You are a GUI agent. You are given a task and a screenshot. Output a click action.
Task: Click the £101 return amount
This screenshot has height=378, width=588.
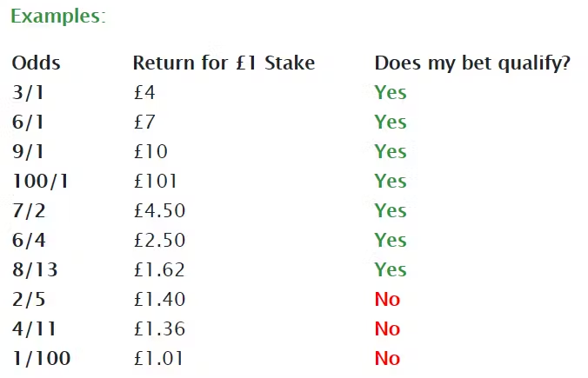155,181
